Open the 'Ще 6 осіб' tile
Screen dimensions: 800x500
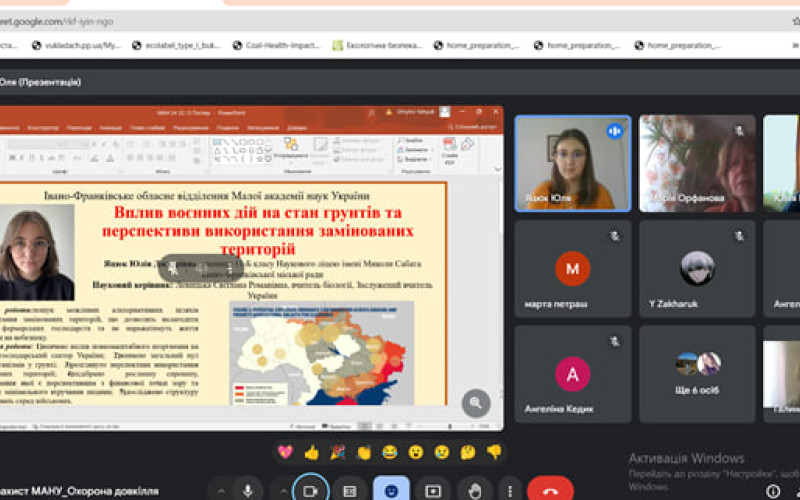click(697, 374)
